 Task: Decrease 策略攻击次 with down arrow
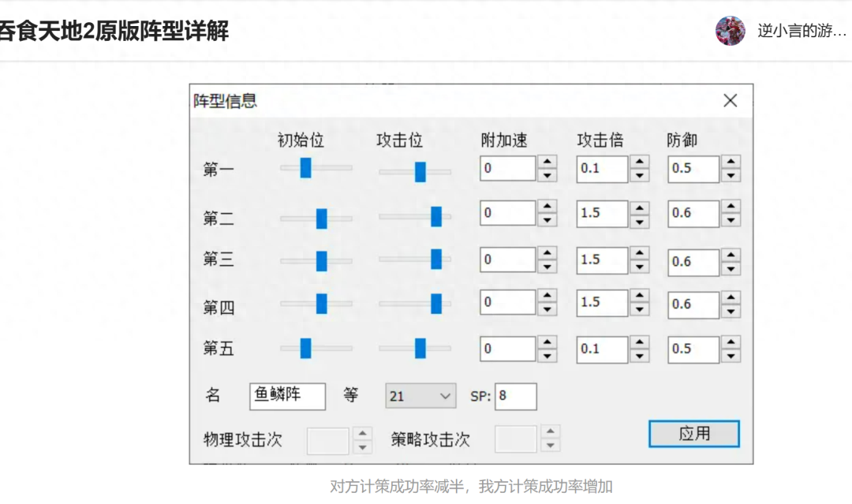pyautogui.click(x=551, y=445)
